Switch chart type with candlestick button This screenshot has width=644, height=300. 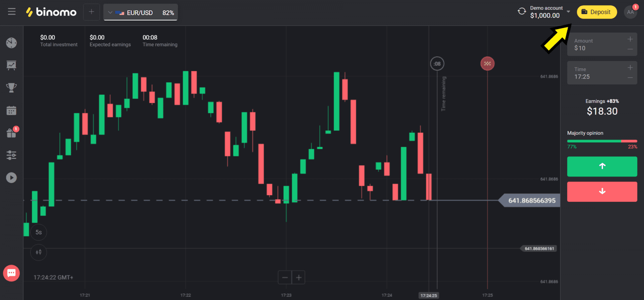pos(39,252)
